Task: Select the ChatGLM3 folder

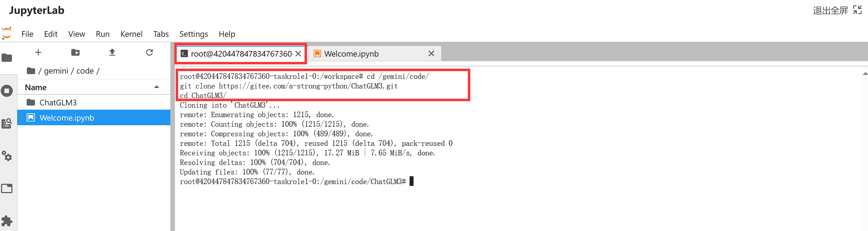Action: tap(94, 103)
